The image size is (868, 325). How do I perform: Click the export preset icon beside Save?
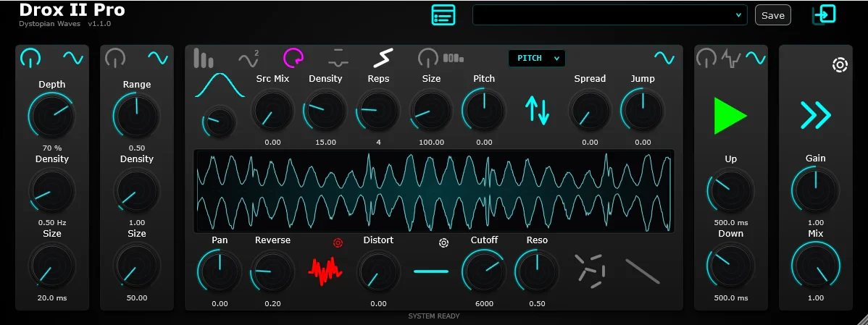(824, 15)
